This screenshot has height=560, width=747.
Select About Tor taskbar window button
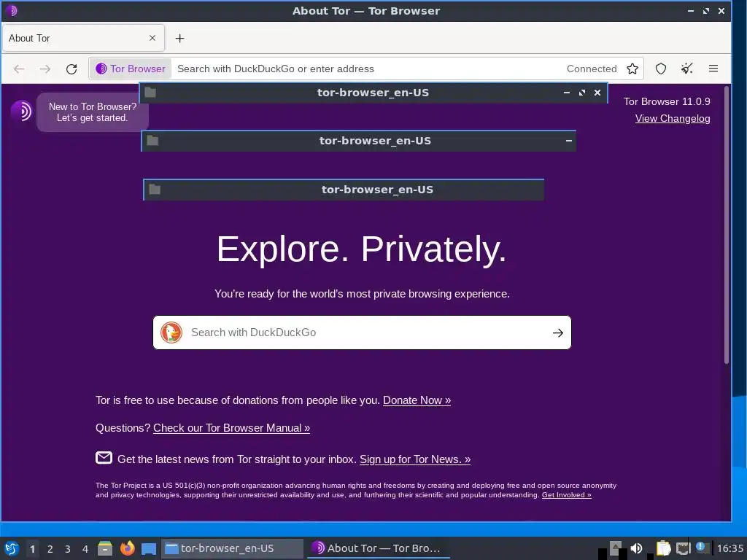(379, 548)
